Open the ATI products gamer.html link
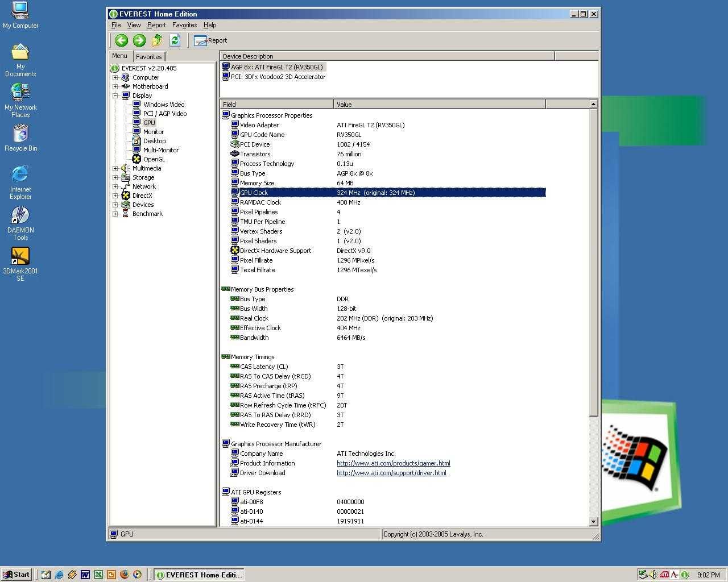The width and height of the screenshot is (728, 582). pyautogui.click(x=394, y=463)
